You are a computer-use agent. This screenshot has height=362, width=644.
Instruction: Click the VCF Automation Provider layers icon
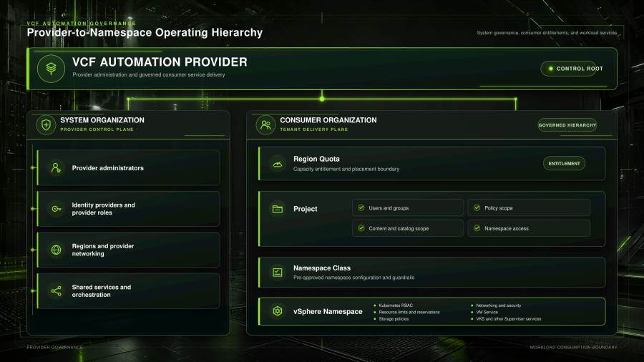coord(51,69)
